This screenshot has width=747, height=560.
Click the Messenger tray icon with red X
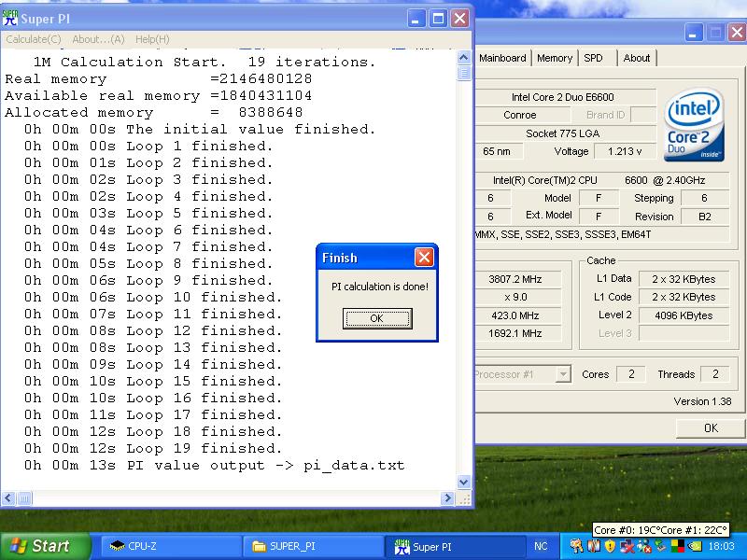point(643,546)
